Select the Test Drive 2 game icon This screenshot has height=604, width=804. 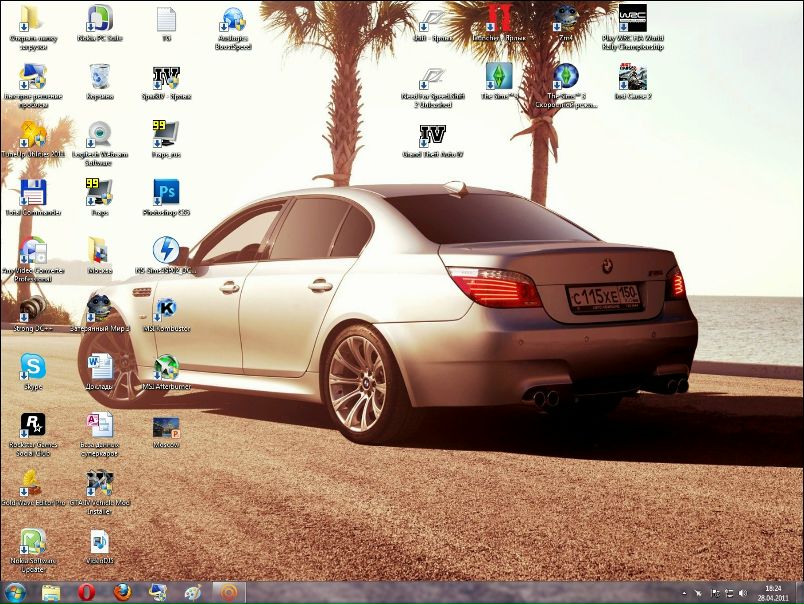click(x=632, y=78)
